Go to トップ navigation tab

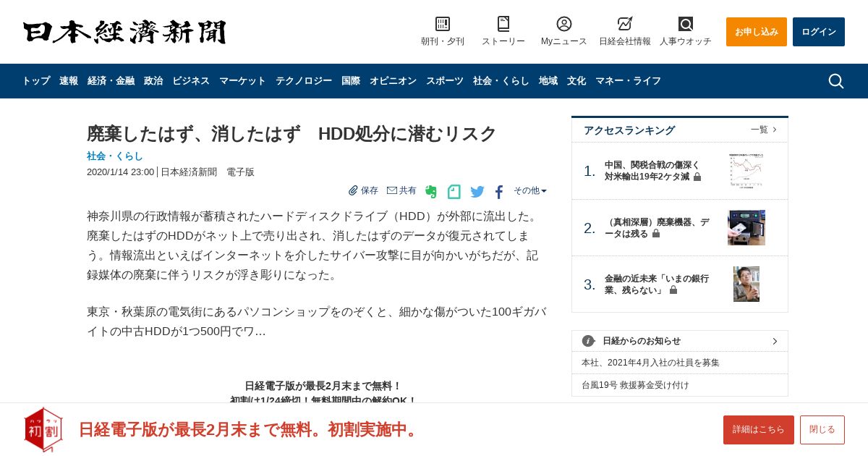tap(36, 81)
